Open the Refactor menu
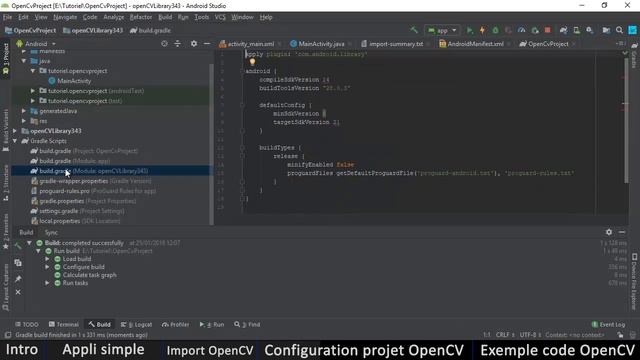The image size is (640, 360). click(141, 17)
